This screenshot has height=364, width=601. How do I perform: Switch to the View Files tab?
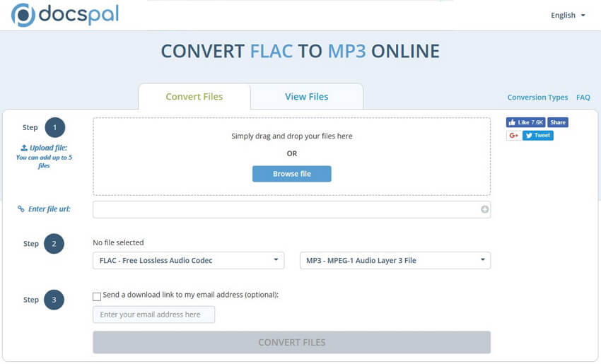click(307, 97)
